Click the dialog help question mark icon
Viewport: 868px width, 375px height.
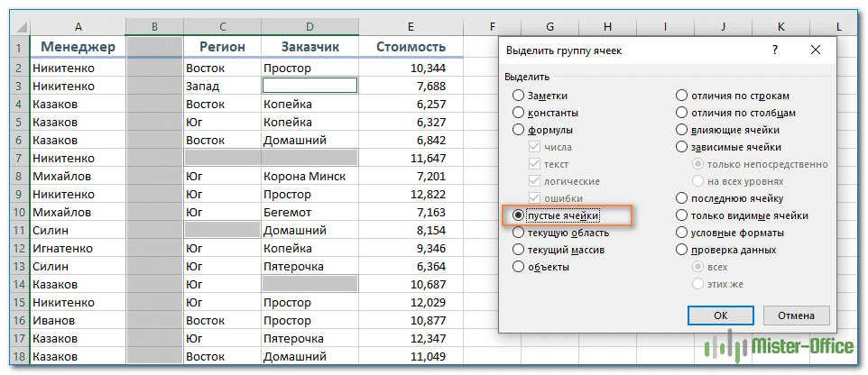point(775,51)
